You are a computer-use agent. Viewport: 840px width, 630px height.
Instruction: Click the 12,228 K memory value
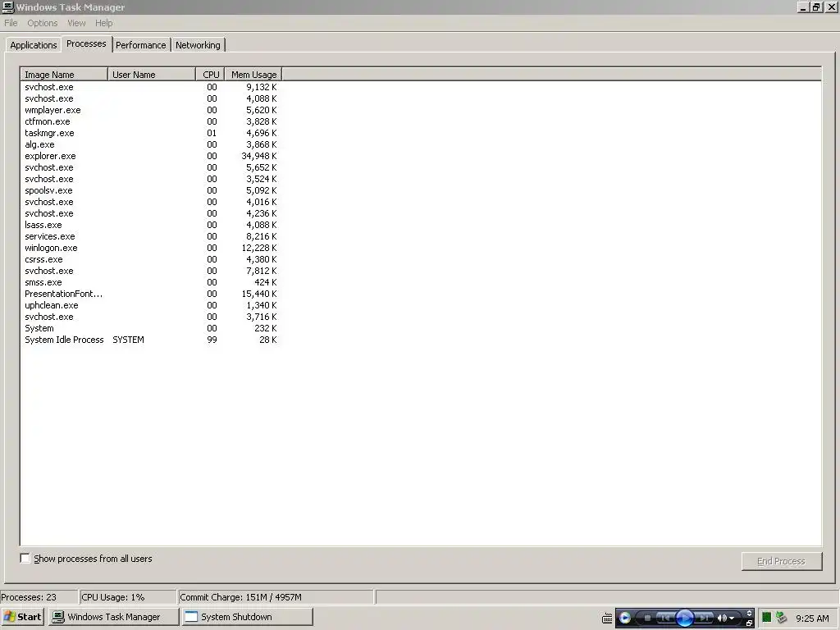coord(258,248)
